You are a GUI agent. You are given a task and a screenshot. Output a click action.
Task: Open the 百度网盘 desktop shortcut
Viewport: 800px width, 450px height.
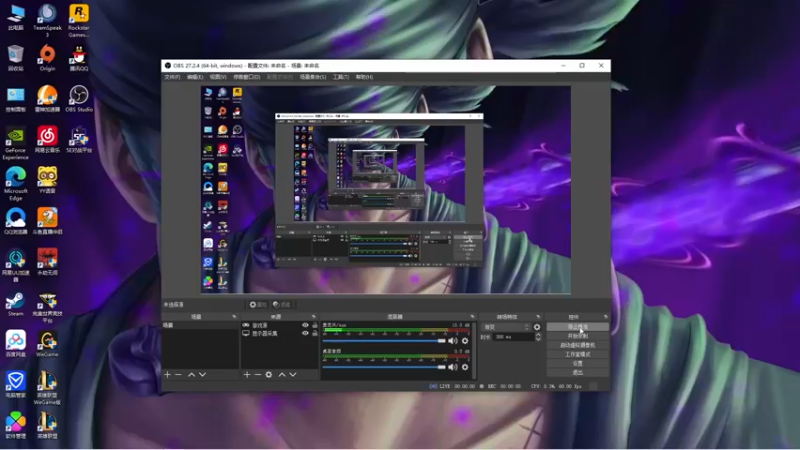click(15, 344)
